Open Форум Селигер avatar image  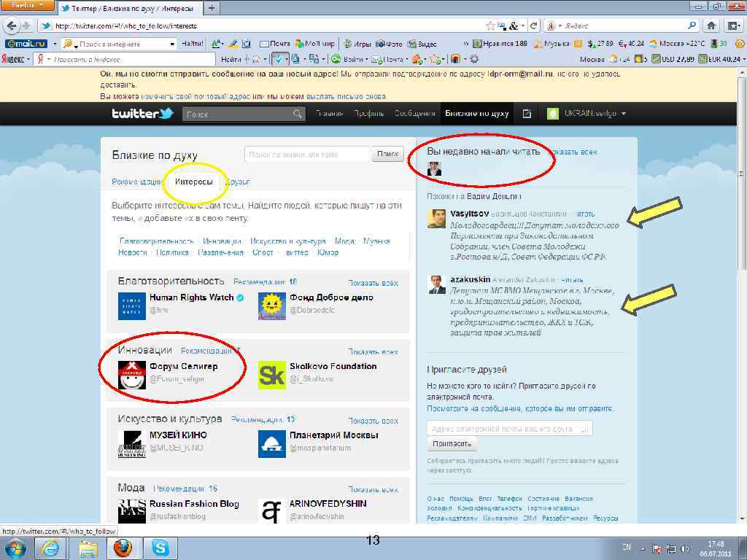pyautogui.click(x=131, y=376)
